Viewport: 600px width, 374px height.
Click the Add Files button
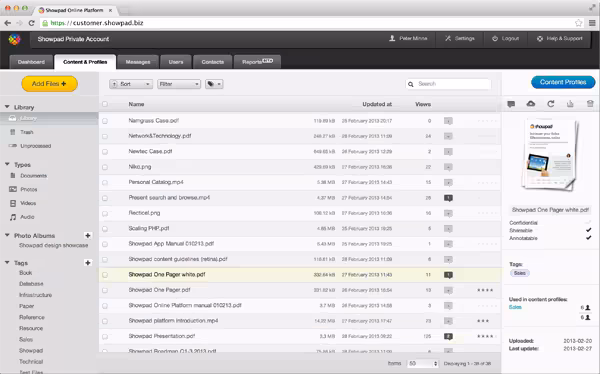pyautogui.click(x=49, y=84)
